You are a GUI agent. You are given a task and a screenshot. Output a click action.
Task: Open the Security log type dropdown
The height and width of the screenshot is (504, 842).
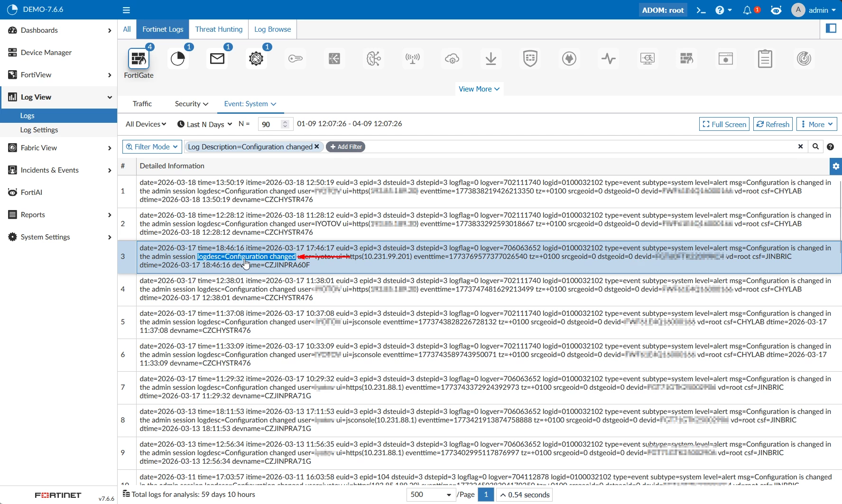[191, 104]
